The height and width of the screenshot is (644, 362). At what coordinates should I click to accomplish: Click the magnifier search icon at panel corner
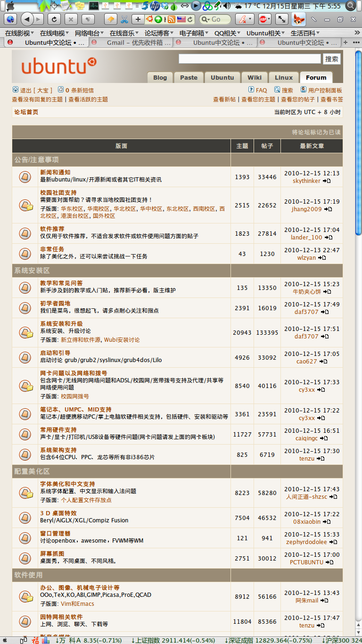pos(351,6)
